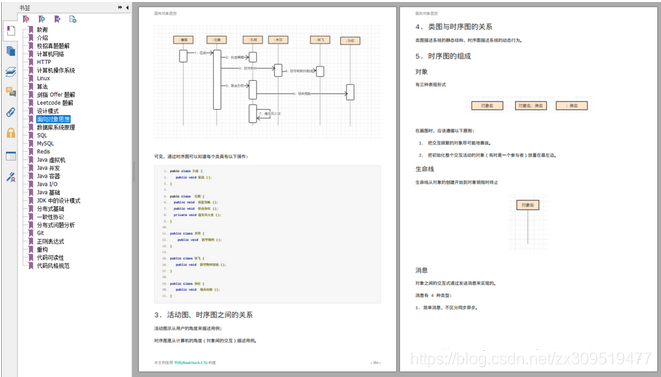Go to 计算机操作系统 bookmark
This screenshot has width=661, height=377.
(x=56, y=70)
